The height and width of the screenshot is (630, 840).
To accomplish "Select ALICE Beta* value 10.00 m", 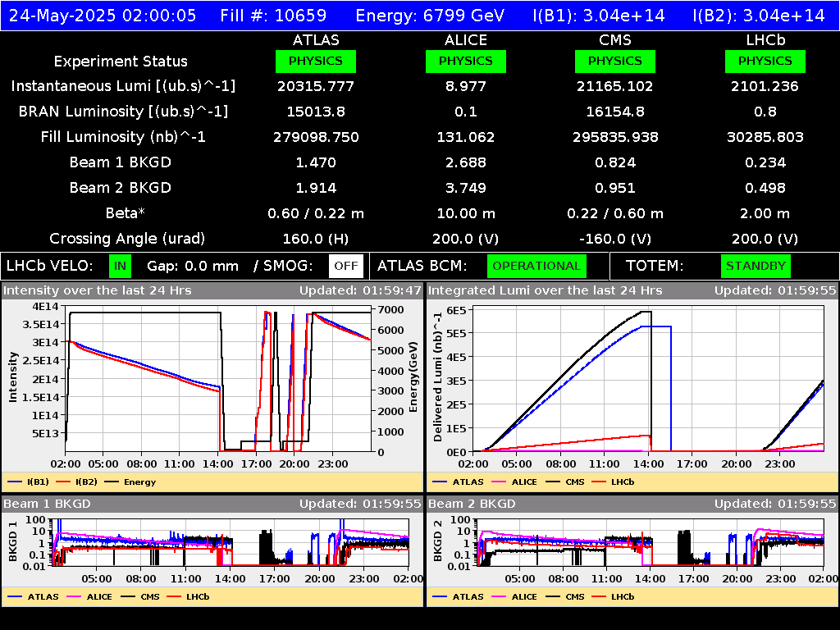I will (466, 213).
